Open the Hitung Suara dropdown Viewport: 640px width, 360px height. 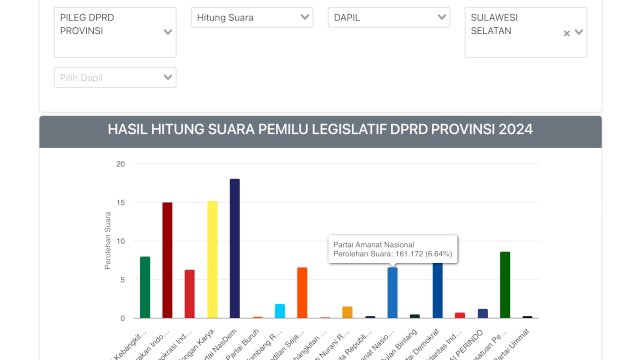252,18
